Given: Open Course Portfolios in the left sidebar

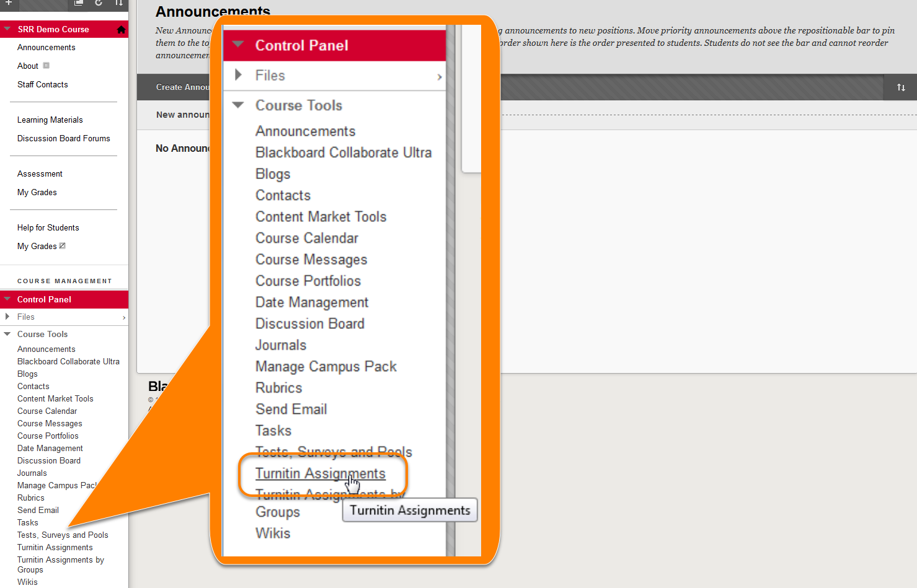Looking at the screenshot, I should click(x=48, y=436).
